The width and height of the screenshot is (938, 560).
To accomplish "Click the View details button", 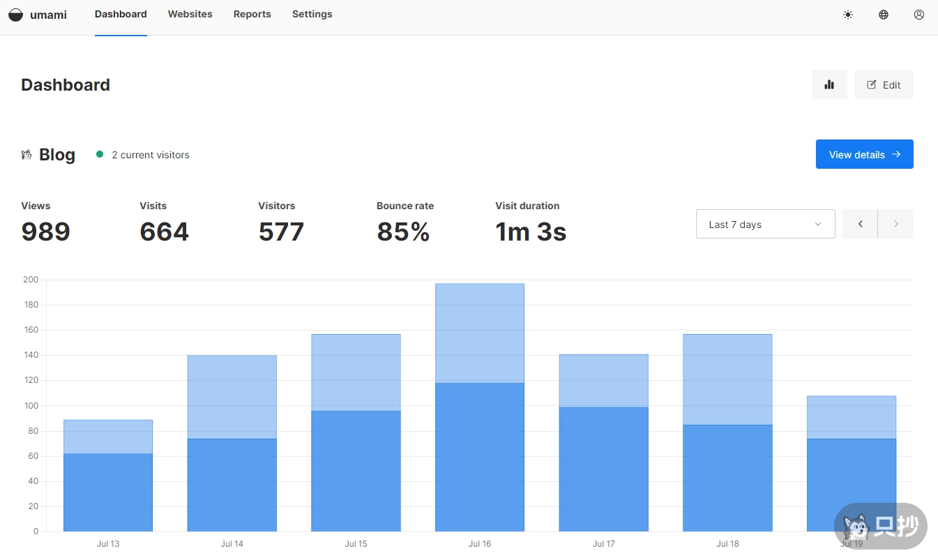I will pos(864,154).
